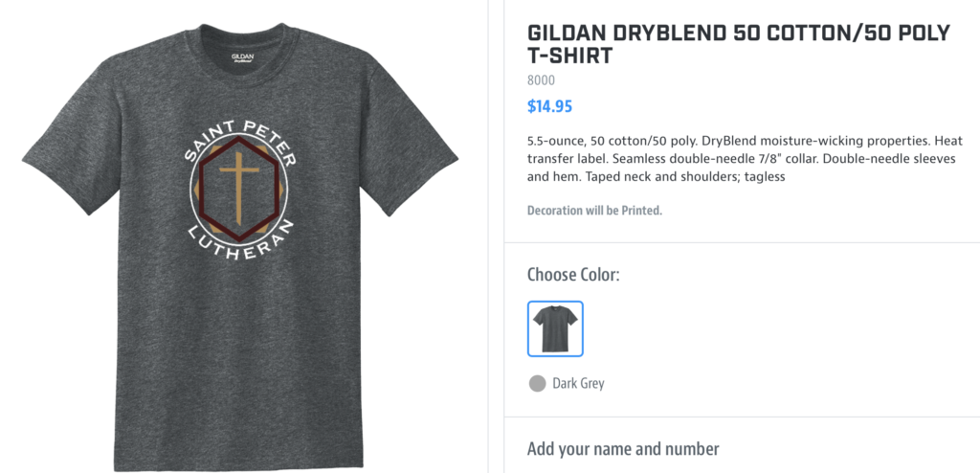Select the dark grey shirt color thumbnail
This screenshot has height=473, width=980.
tap(555, 329)
